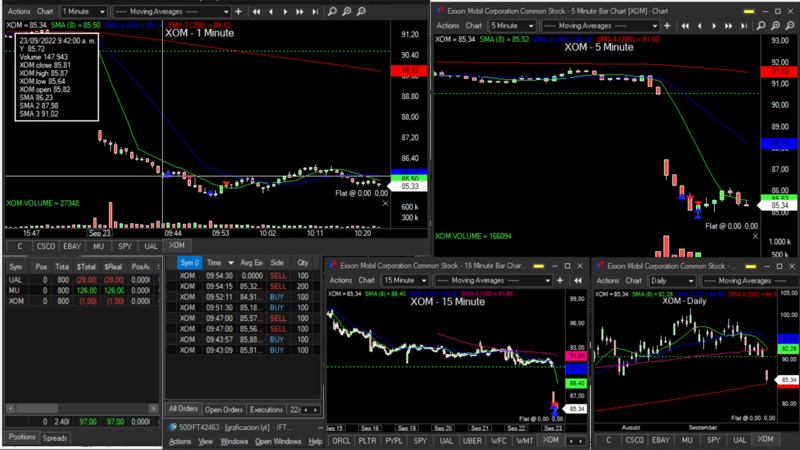Select the CSCO tab below the 1 Minute chart
800x450 pixels.
pos(46,244)
